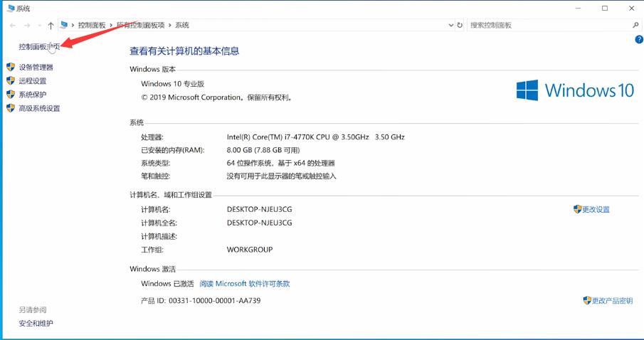Image resolution: width=644 pixels, height=340 pixels.
Task: Click full computer name value beside 计算机全名
Action: click(x=259, y=223)
